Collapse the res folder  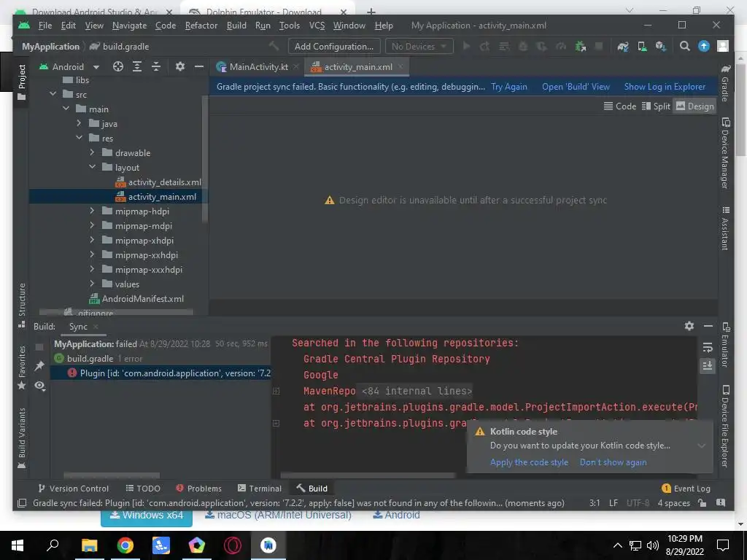coord(79,138)
